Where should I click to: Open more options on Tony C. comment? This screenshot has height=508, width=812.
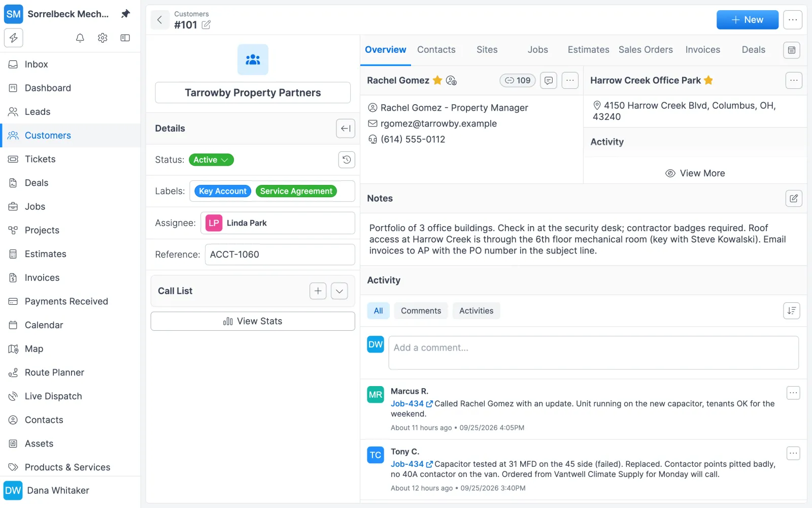[793, 454]
